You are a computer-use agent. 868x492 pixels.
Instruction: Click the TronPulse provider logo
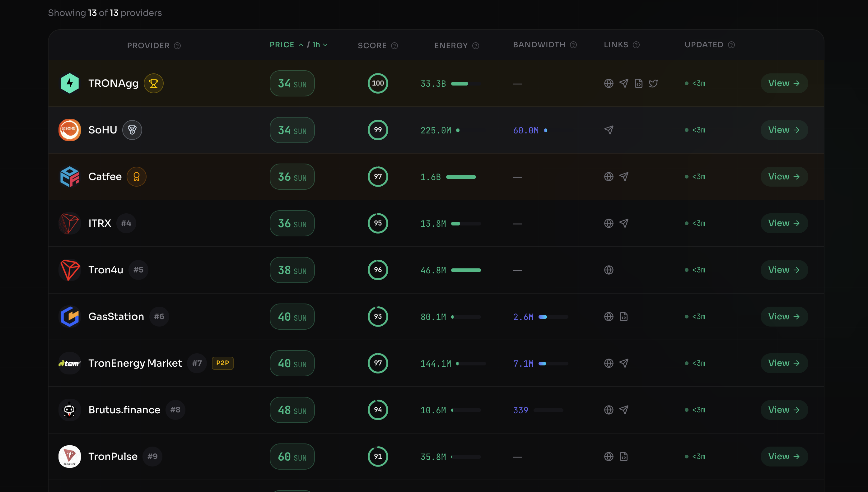pos(70,456)
